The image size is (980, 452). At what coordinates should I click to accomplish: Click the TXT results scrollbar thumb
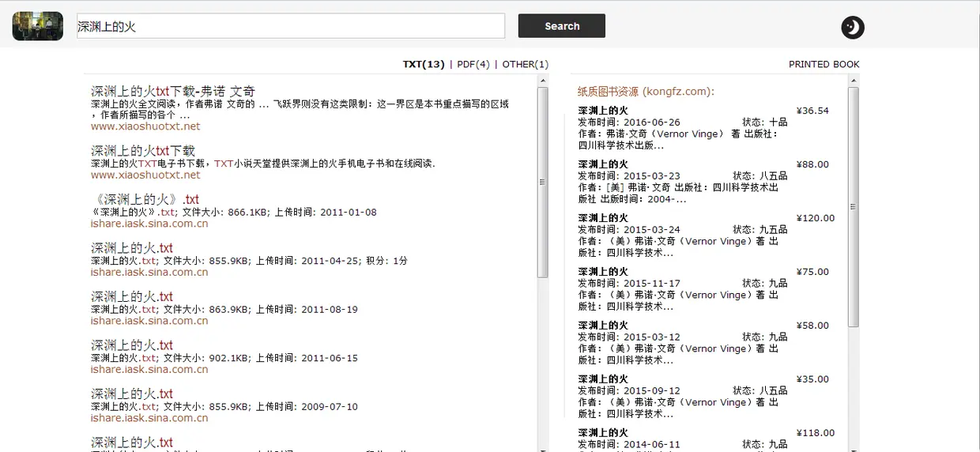coord(542,182)
